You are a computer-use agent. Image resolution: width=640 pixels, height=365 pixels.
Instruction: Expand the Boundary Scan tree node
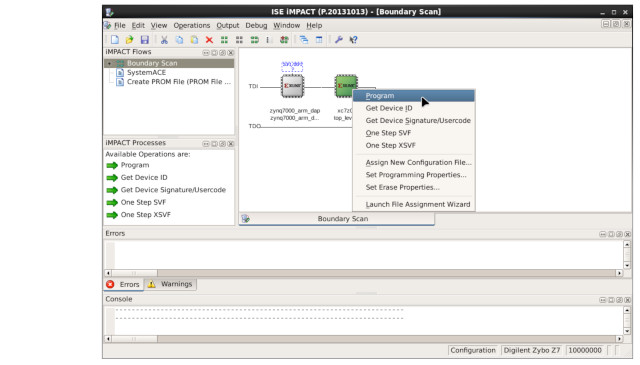109,63
